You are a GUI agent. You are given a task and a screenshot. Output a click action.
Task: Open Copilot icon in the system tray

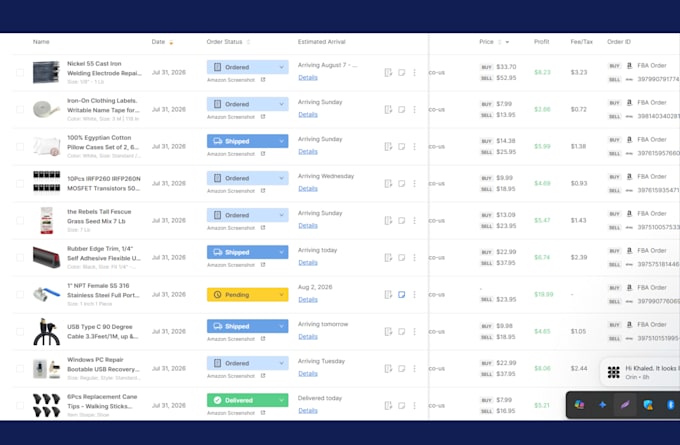pos(579,405)
